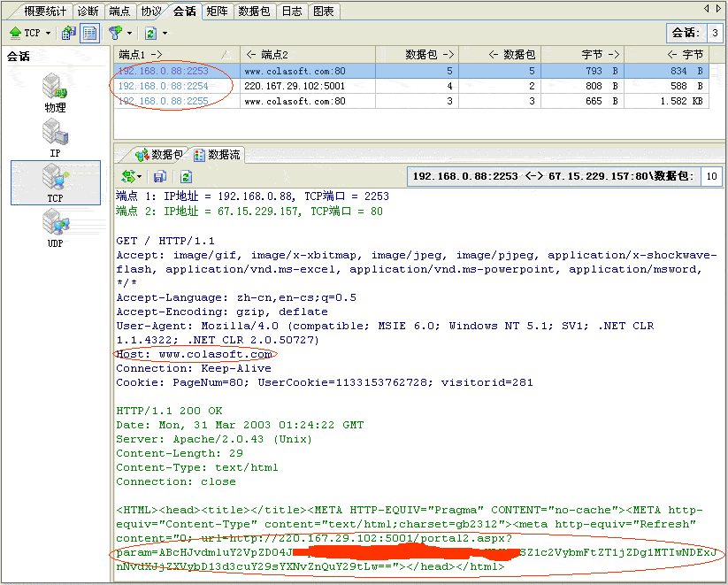Click the Cookie: PageNum=80 line
This screenshot has width=728, height=585.
coord(325,382)
